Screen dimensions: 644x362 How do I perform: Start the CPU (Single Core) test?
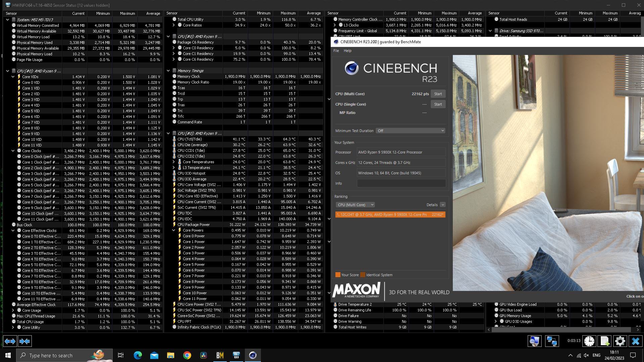[438, 104]
